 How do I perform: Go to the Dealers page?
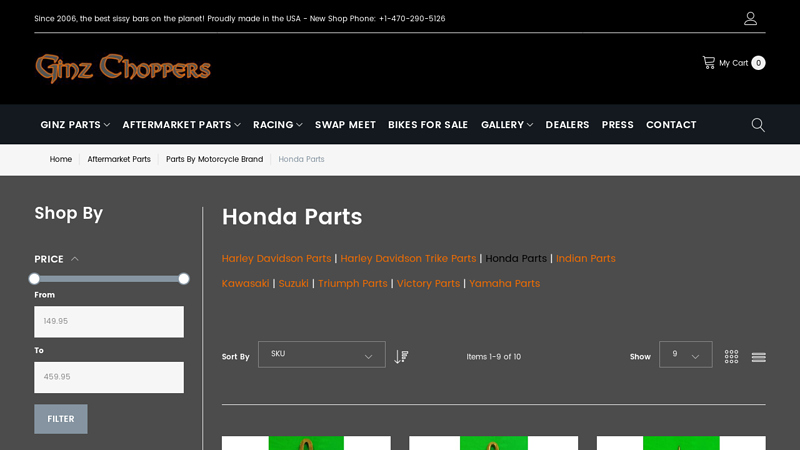(567, 125)
